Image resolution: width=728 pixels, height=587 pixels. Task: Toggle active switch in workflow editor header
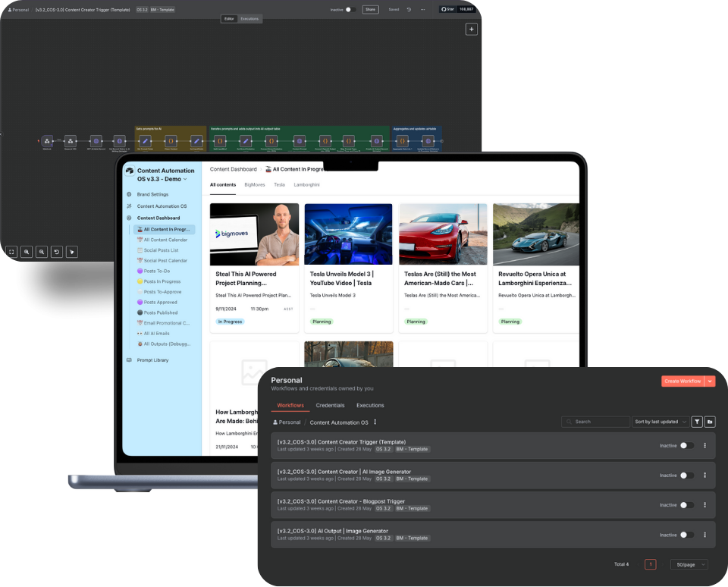[350, 10]
